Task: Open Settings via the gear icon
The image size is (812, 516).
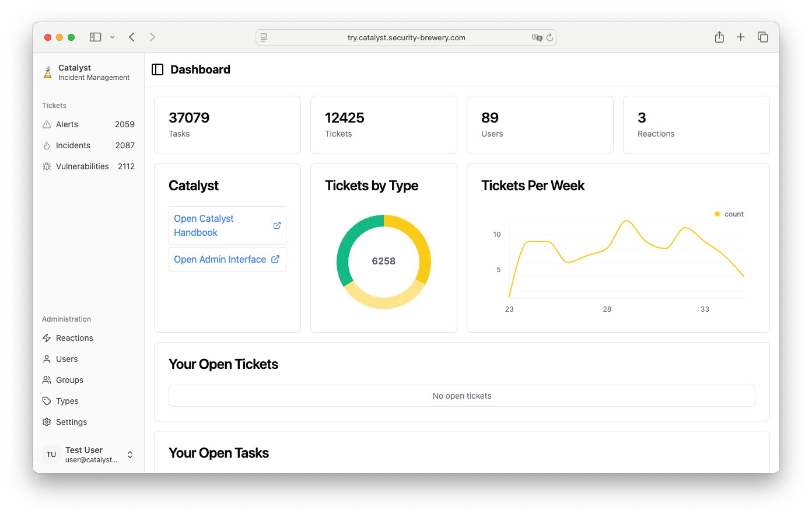Action: tap(46, 421)
